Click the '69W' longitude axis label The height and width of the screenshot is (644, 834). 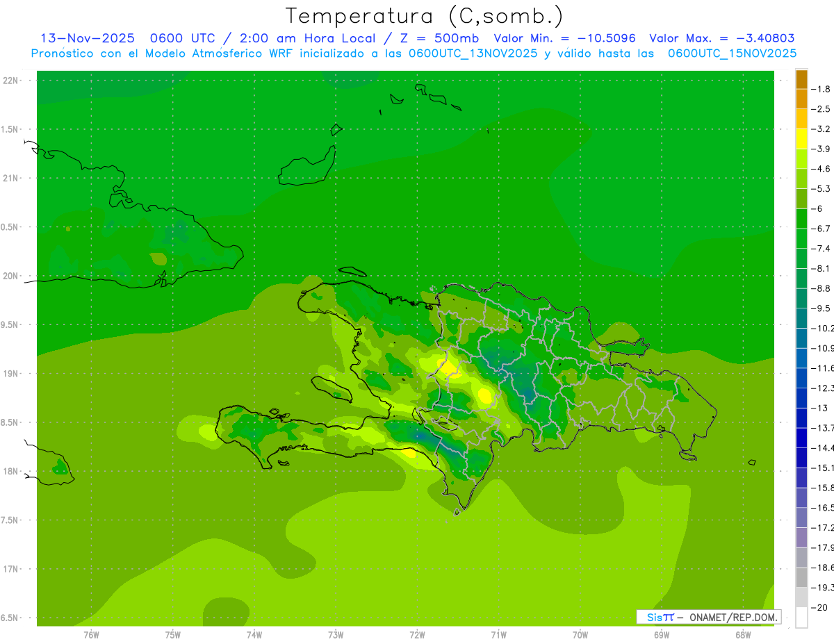(x=662, y=635)
